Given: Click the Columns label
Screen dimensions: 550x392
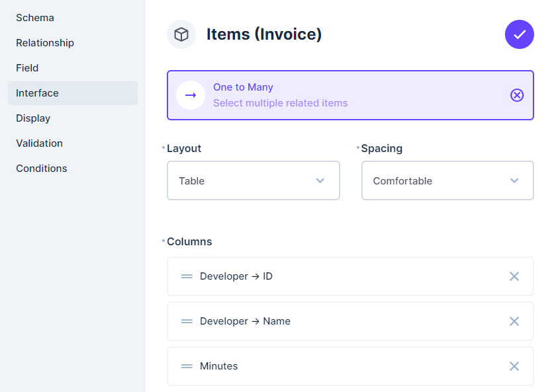Looking at the screenshot, I should point(189,242).
